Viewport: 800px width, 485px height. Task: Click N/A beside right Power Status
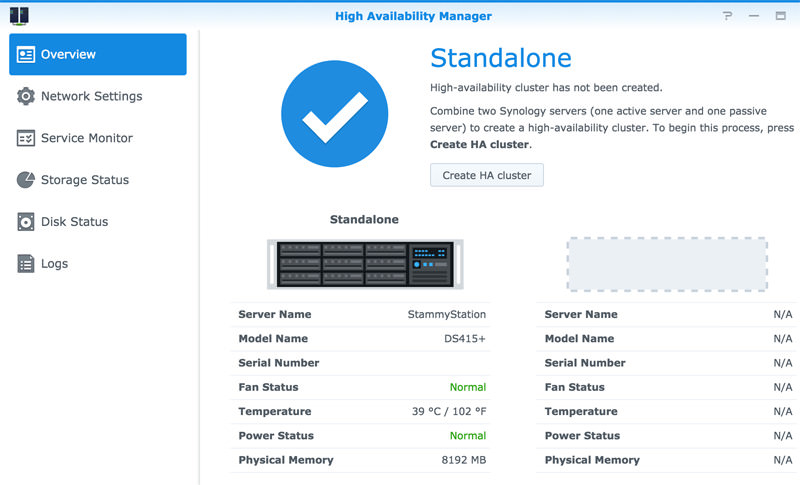pos(783,436)
